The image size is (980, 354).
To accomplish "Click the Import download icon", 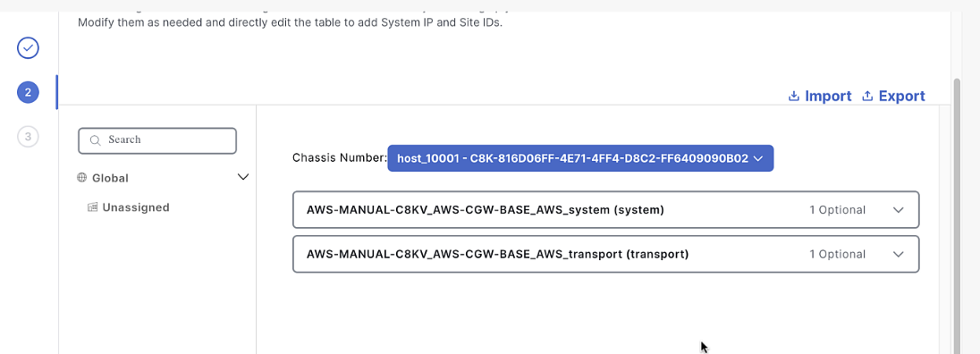I will 794,97.
